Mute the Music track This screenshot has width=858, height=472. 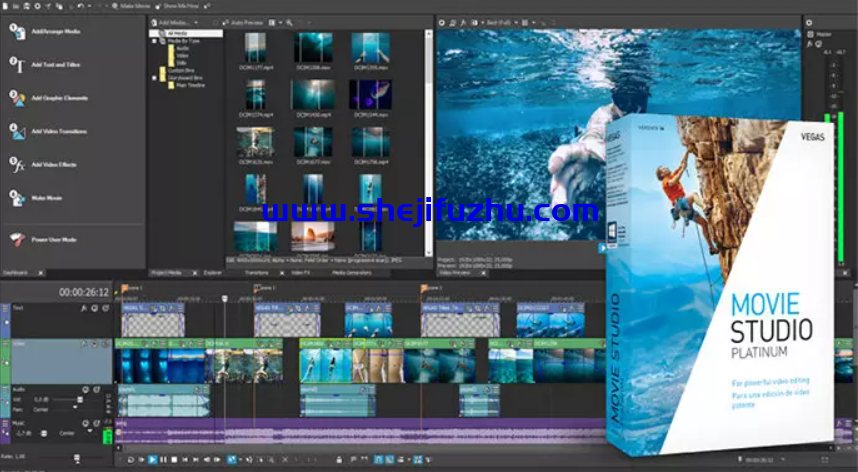click(85, 423)
